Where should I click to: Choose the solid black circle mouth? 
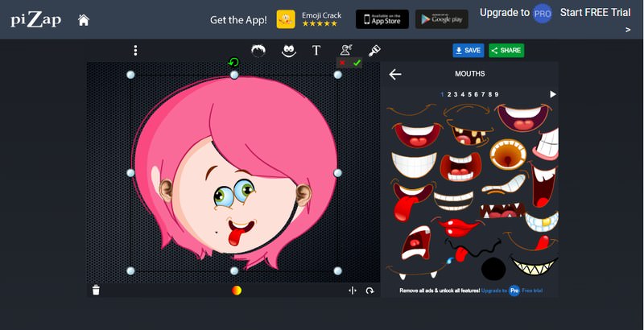click(493, 270)
